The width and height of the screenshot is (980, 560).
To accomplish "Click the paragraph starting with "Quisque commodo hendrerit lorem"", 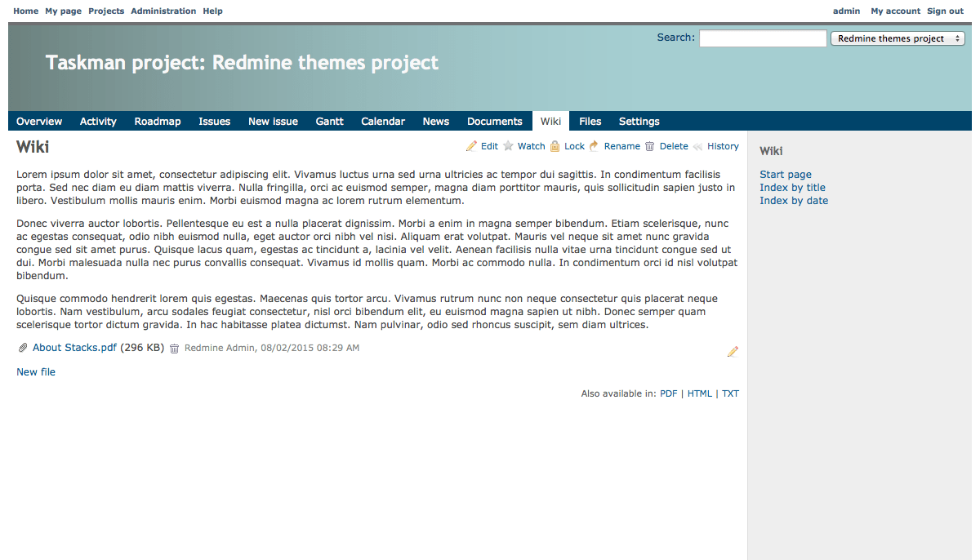I will [367, 311].
